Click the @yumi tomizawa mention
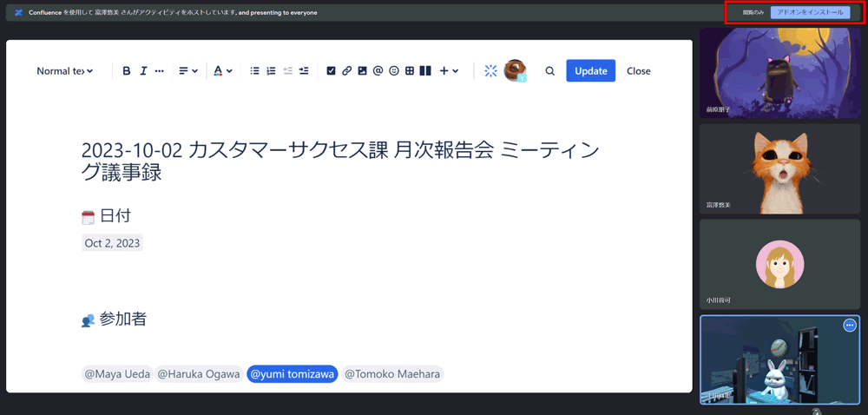 point(293,374)
